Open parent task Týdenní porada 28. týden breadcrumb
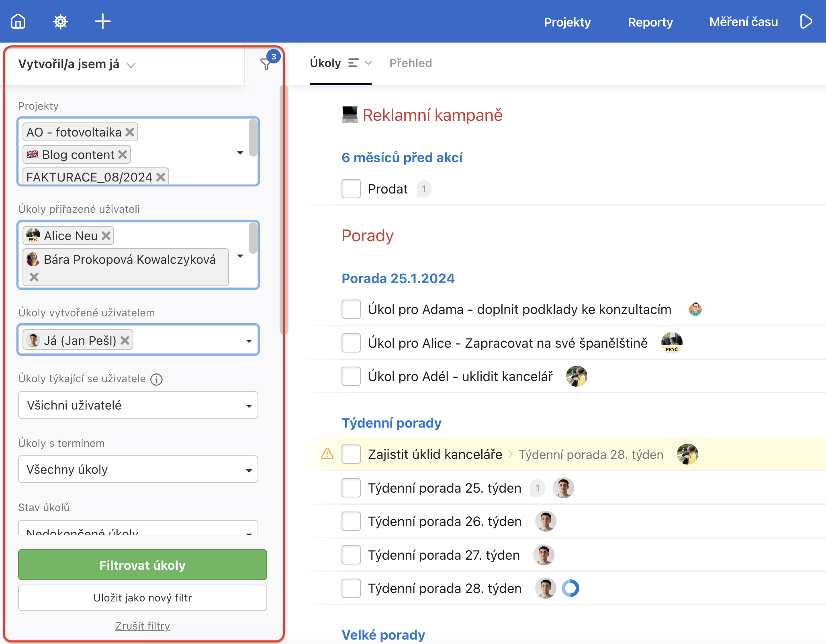 coord(591,454)
